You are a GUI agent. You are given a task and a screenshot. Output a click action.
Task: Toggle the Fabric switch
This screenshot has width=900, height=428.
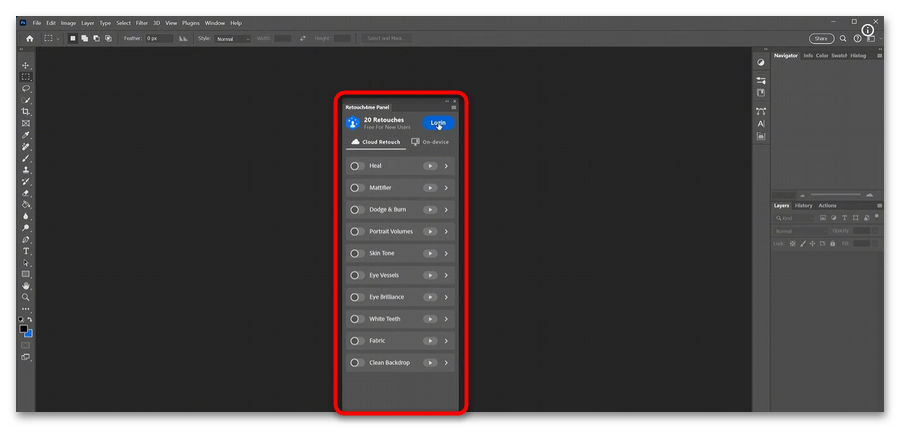coord(357,341)
